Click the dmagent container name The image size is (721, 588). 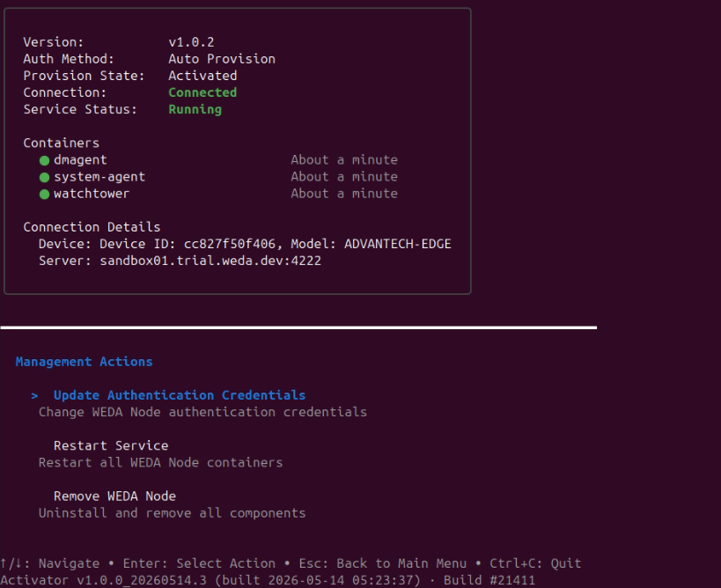80,160
